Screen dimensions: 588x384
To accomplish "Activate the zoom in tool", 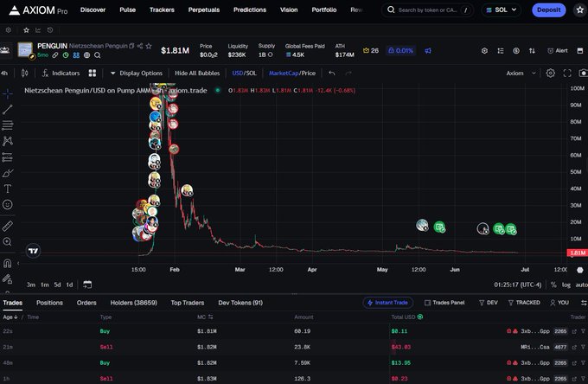I will [x=8, y=241].
